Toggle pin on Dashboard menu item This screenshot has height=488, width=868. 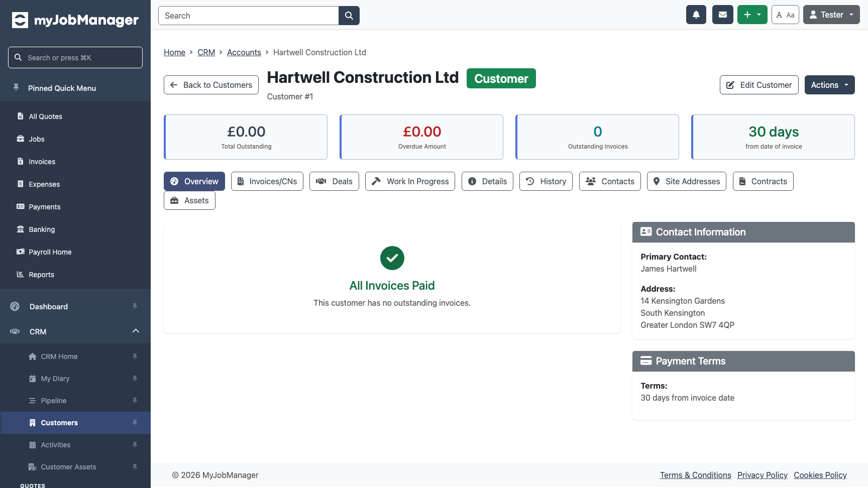click(135, 306)
